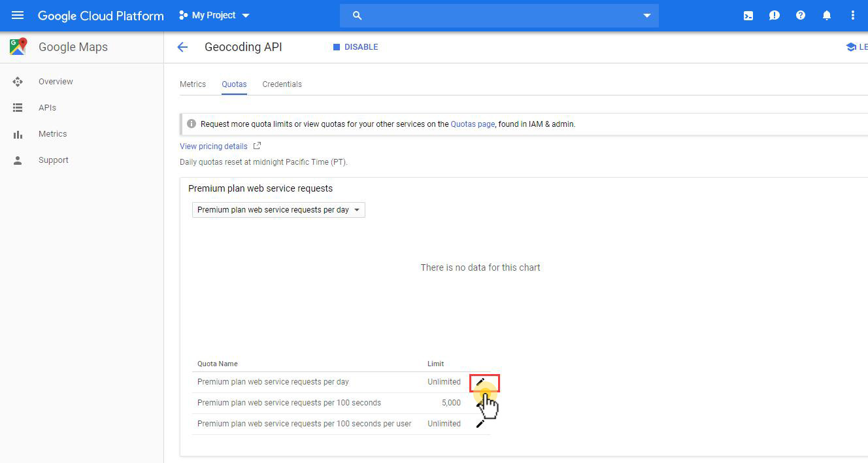Click the Support person icon
Screen dimensions: 868x463
[x=18, y=160]
